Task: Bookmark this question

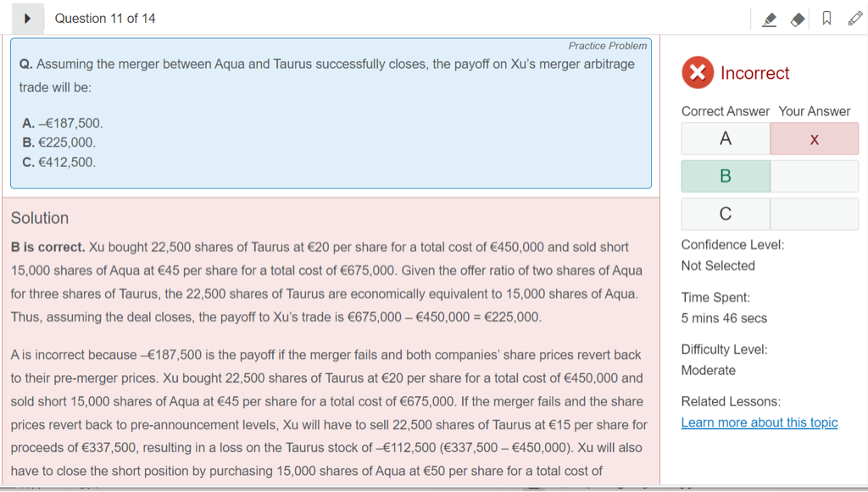Action: tap(826, 19)
